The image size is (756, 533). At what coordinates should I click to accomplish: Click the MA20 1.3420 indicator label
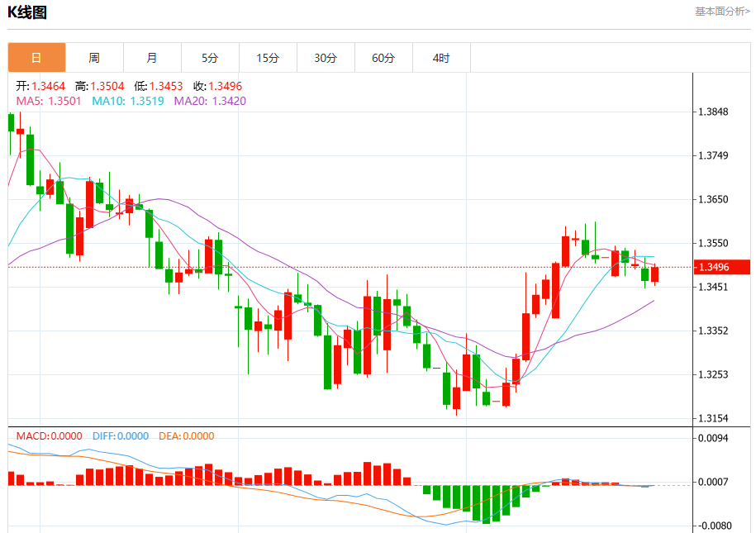[x=210, y=101]
